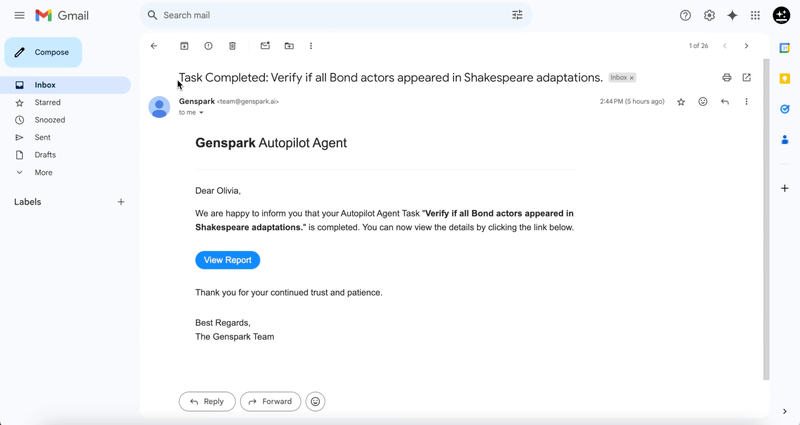Report this email as spam
This screenshot has height=425, width=800.
(x=208, y=46)
